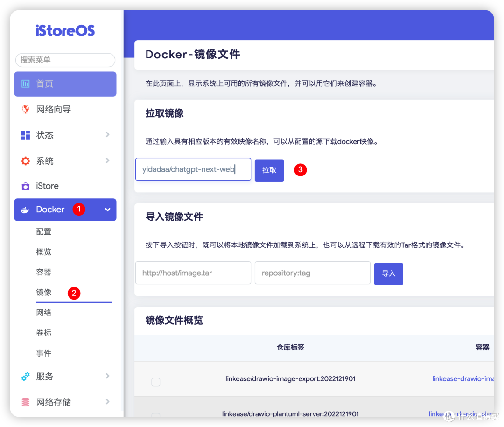Expand the 服务 menu chevron
The image size is (504, 427).
(108, 376)
